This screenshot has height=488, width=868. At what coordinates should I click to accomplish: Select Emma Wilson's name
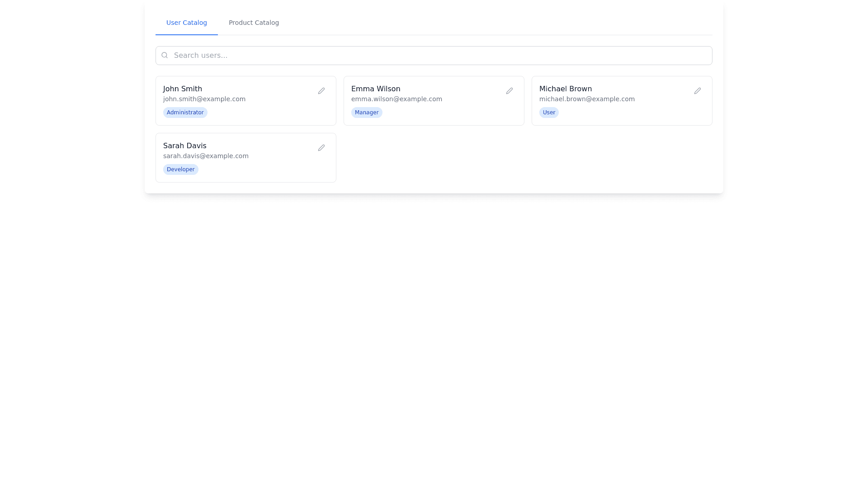376,89
